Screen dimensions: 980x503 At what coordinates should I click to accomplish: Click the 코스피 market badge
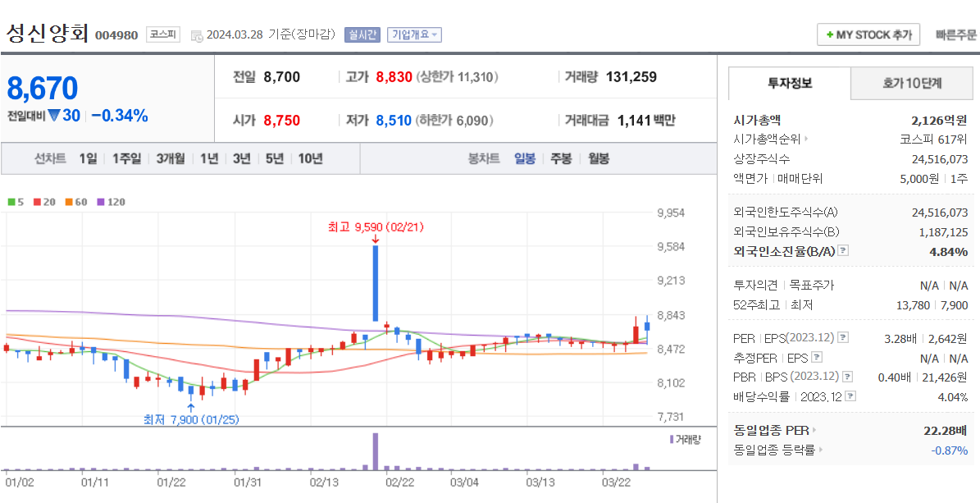pyautogui.click(x=162, y=34)
